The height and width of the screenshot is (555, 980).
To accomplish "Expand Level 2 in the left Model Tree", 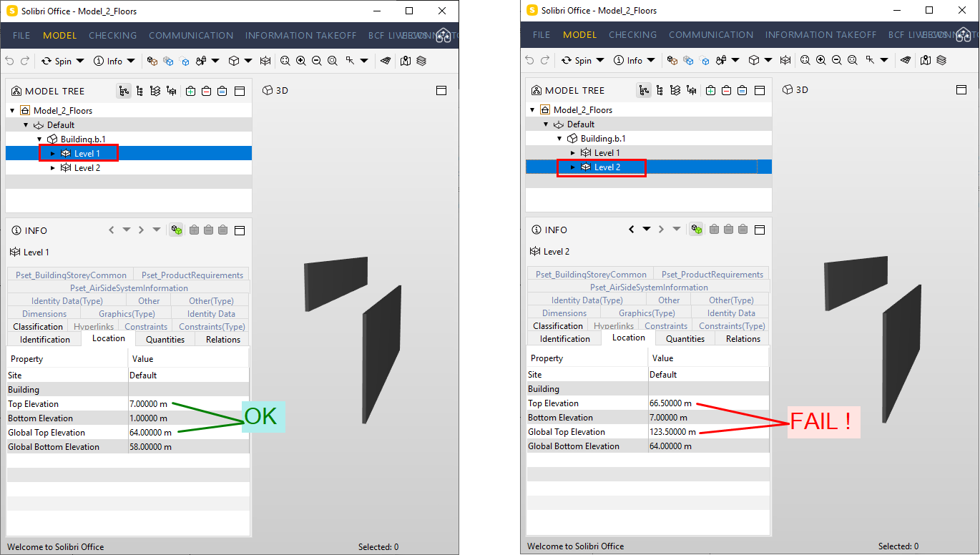I will [x=53, y=168].
